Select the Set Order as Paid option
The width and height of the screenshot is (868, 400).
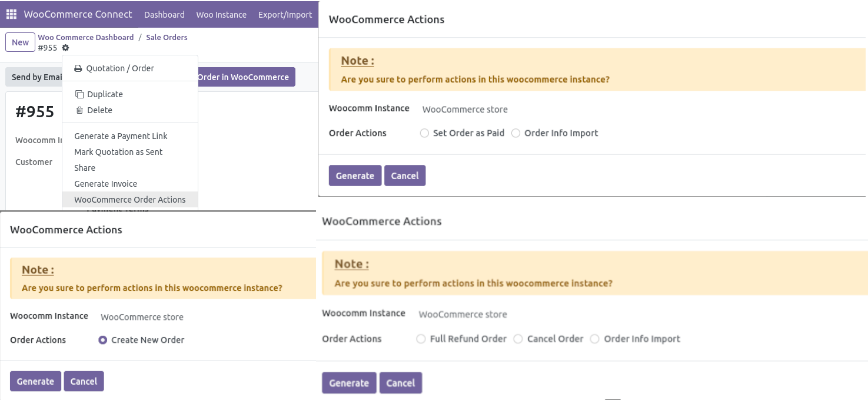[x=424, y=133]
